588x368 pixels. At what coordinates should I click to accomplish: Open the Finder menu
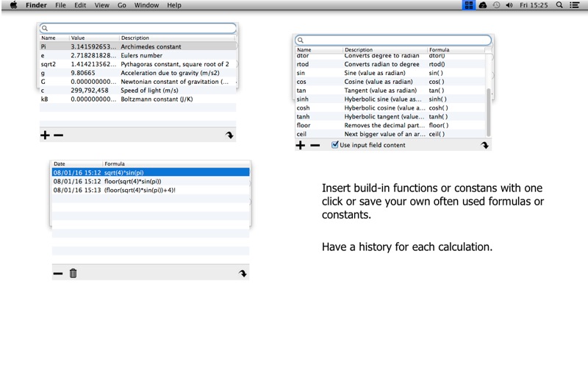(x=36, y=5)
